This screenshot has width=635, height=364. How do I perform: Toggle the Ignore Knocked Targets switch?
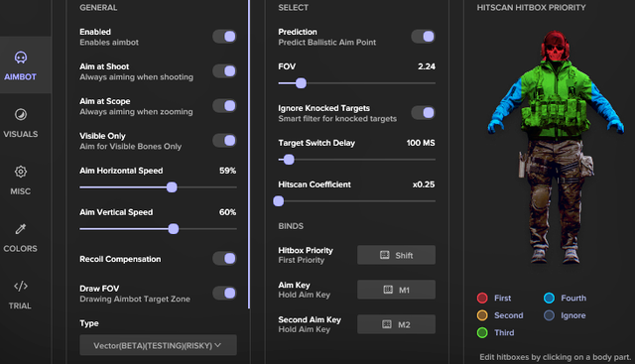424,112
